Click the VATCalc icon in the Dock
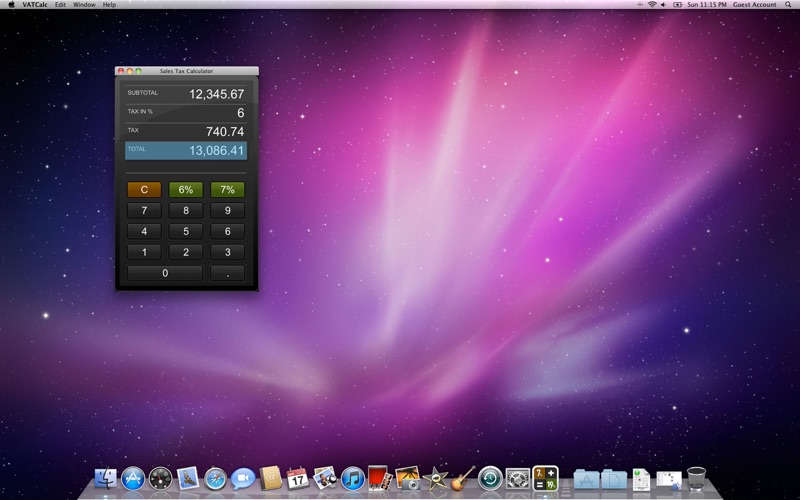The image size is (800, 500). 545,479
